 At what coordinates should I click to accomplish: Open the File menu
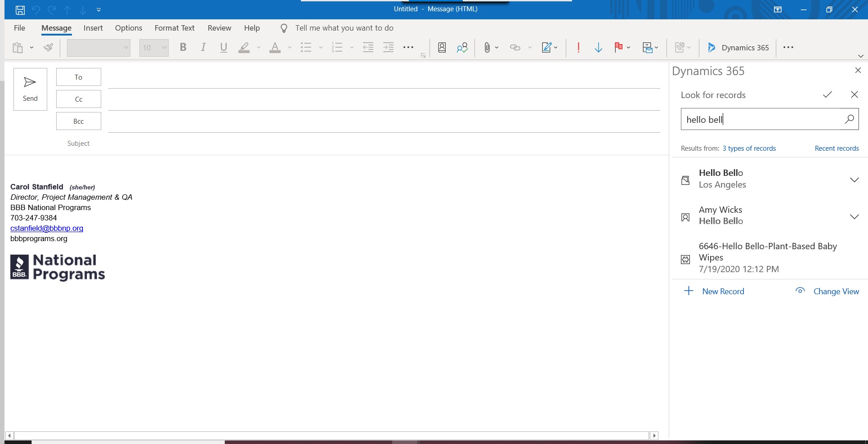(19, 28)
